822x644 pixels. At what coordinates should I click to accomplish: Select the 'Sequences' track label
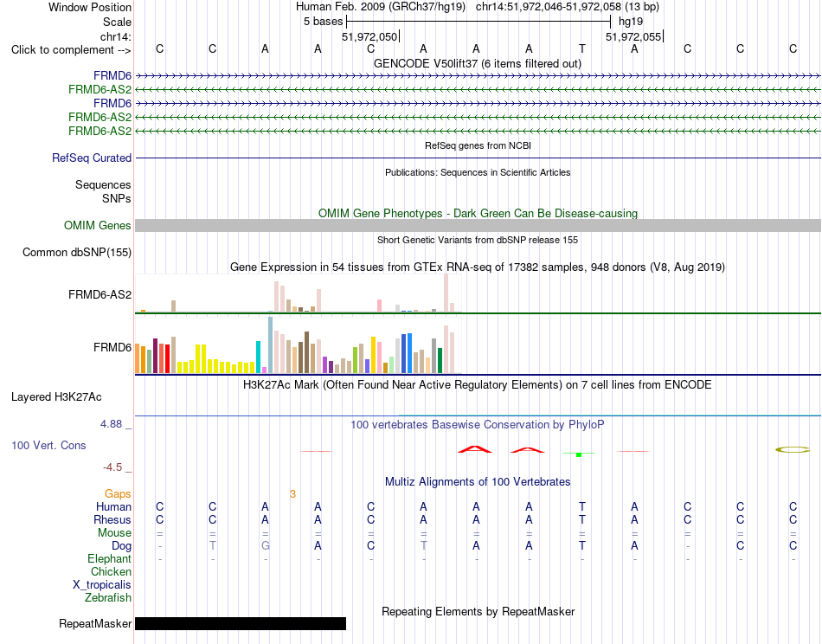pyautogui.click(x=103, y=184)
